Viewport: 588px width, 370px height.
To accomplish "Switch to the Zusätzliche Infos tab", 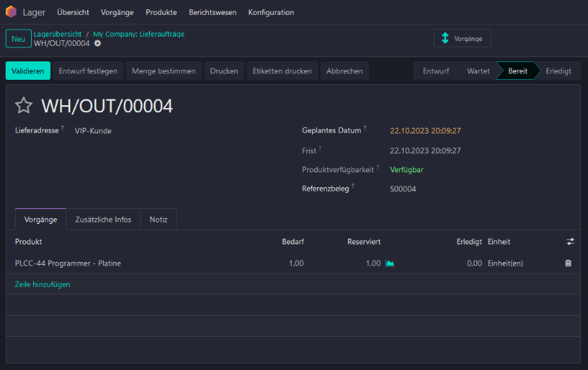I will pos(103,220).
